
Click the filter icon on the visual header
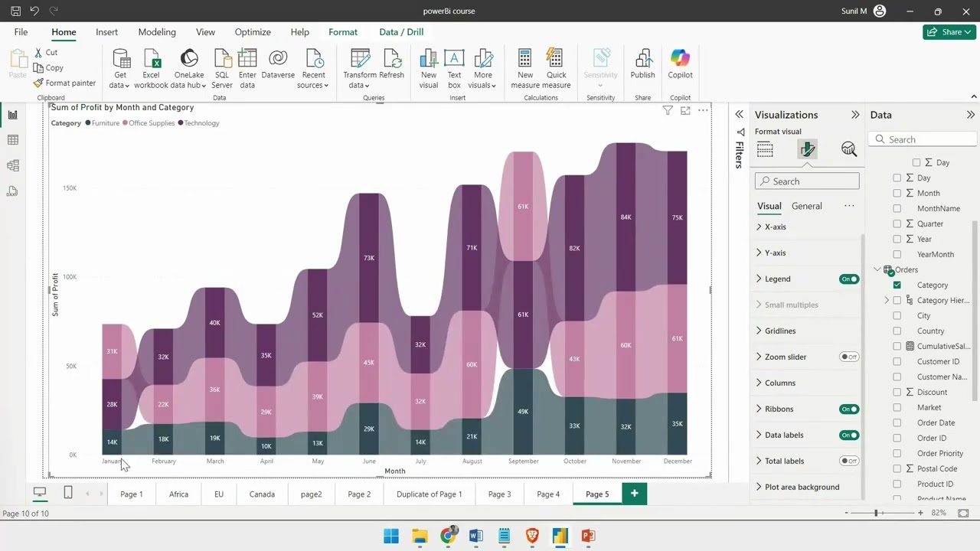tap(668, 111)
